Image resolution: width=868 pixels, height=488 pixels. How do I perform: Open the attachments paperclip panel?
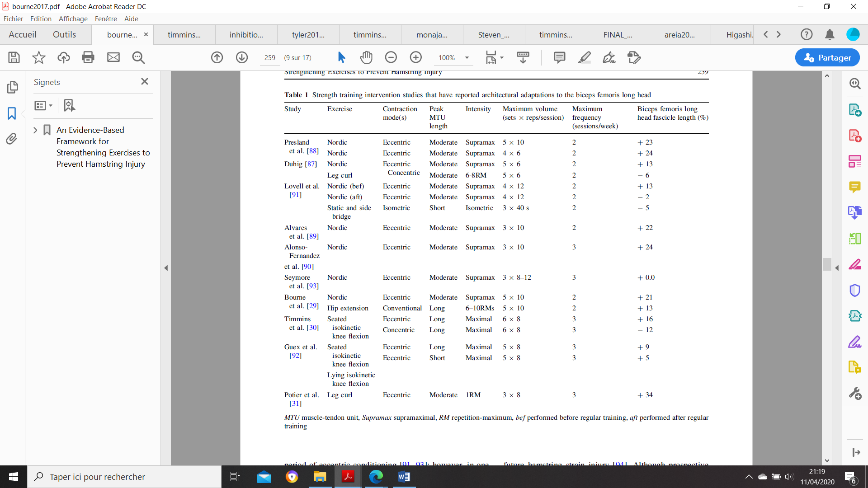(x=12, y=139)
